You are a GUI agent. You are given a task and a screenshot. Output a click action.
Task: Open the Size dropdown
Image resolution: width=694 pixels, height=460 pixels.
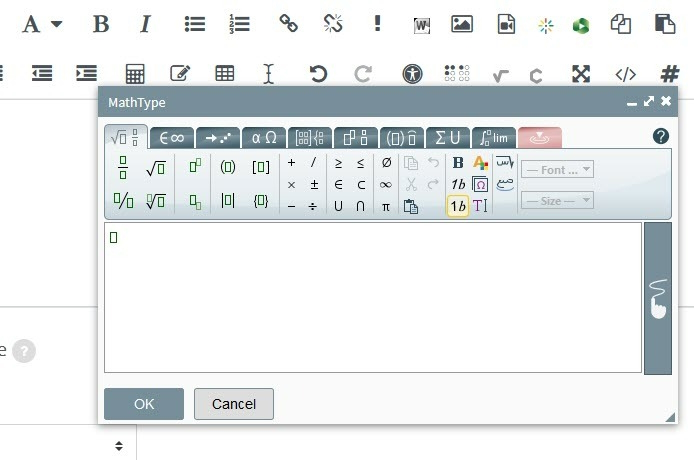(x=557, y=201)
